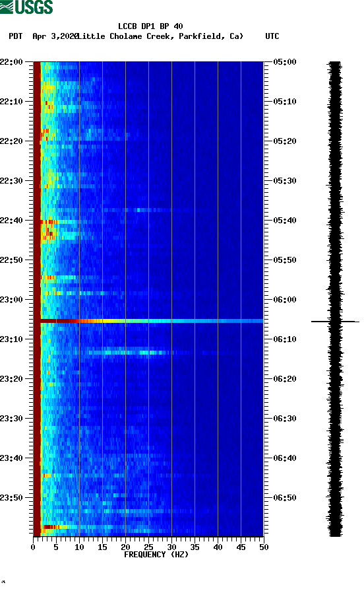Click the 35 Hz frequency tick label
The image size is (364, 589).
tap(195, 547)
